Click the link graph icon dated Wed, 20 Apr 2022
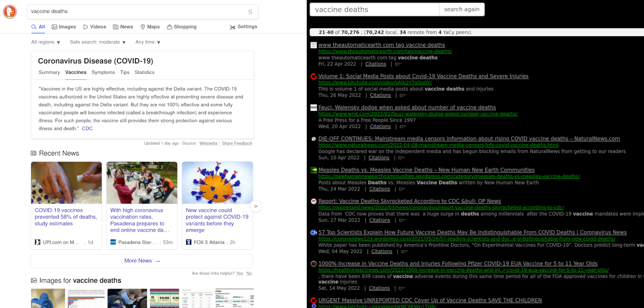Viewport: 644px width, 308px height. click(x=403, y=127)
